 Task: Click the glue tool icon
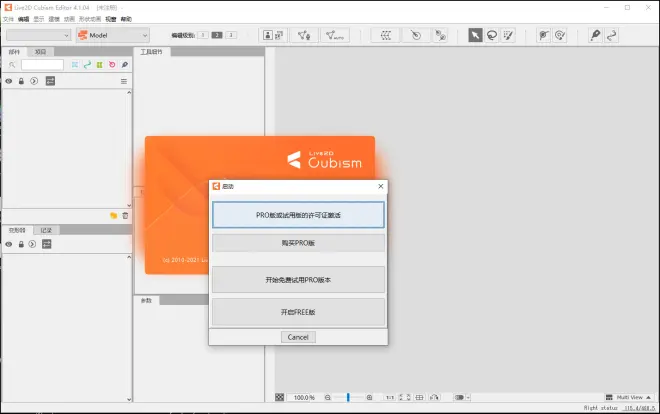(544, 35)
